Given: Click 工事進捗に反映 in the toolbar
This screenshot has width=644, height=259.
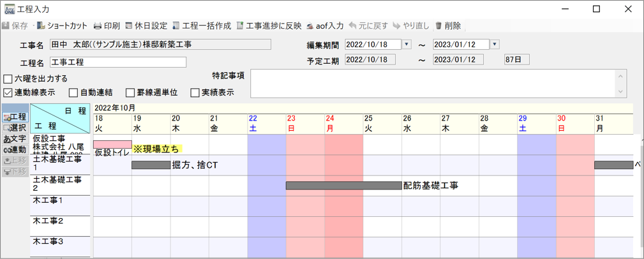Looking at the screenshot, I should tap(269, 26).
